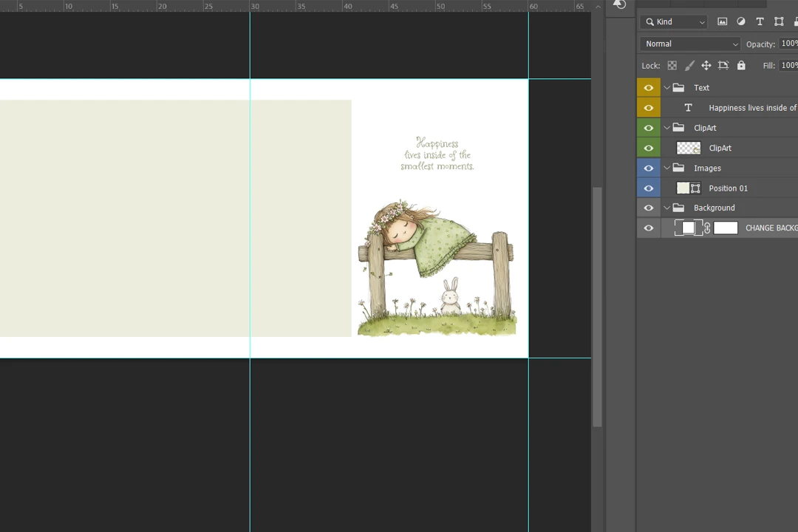Lock image pixels brush icon

tap(689, 65)
